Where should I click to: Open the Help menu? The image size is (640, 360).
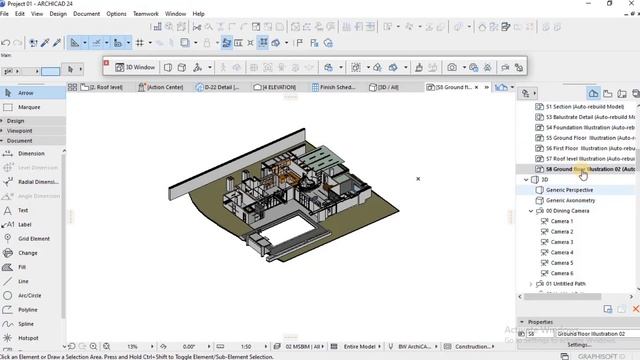point(198,14)
